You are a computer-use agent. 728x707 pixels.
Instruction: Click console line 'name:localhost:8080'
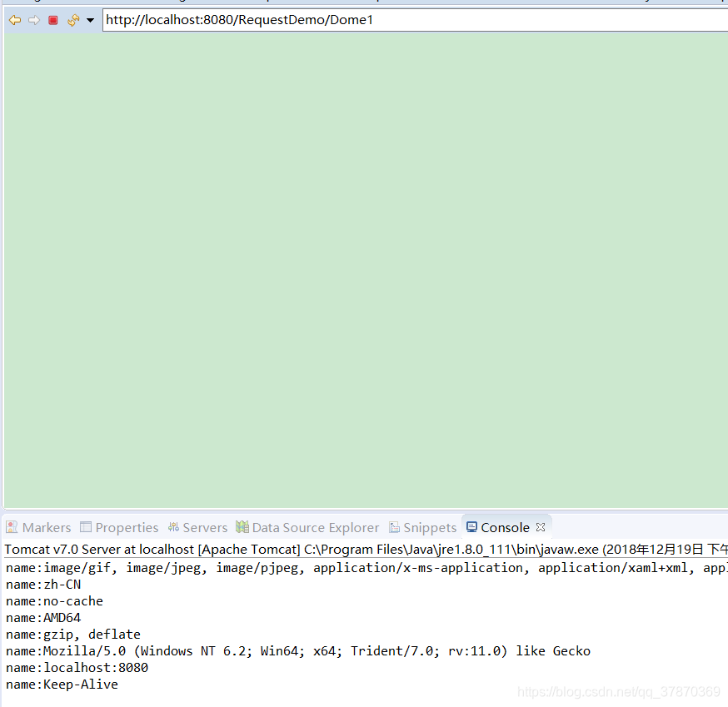(x=77, y=668)
